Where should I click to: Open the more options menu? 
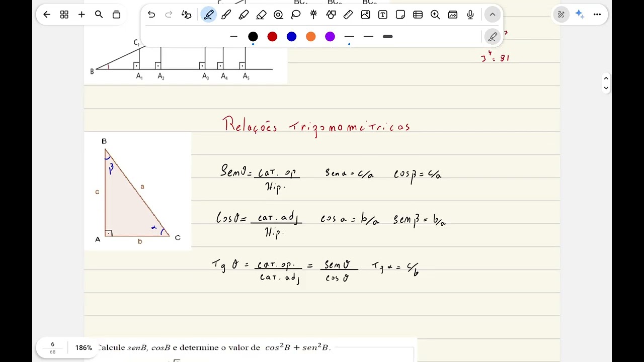(x=597, y=15)
